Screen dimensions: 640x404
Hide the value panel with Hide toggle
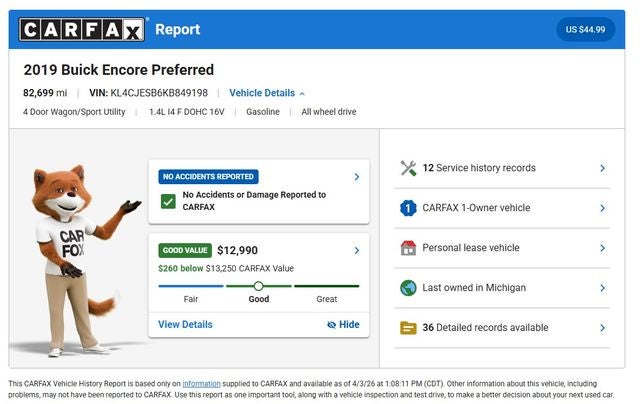342,325
